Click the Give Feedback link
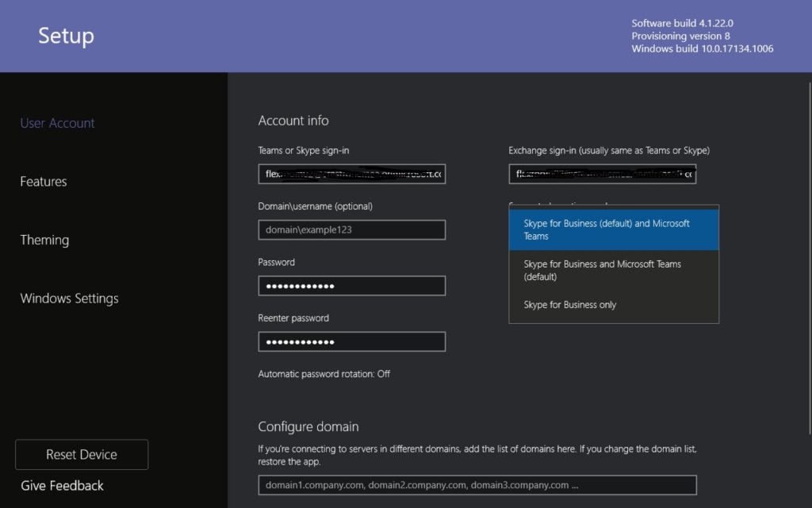 click(x=62, y=486)
